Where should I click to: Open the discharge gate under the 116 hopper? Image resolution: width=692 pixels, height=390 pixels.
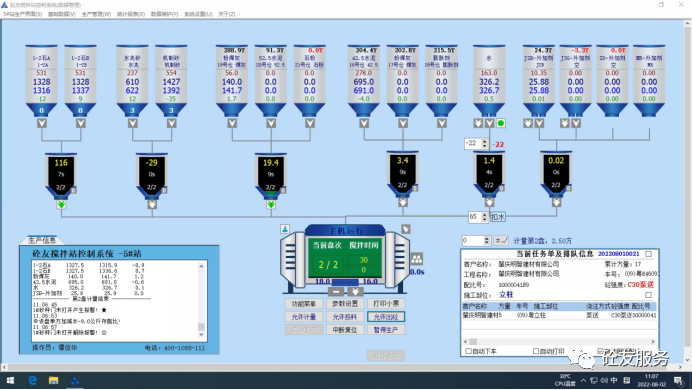pos(61,205)
